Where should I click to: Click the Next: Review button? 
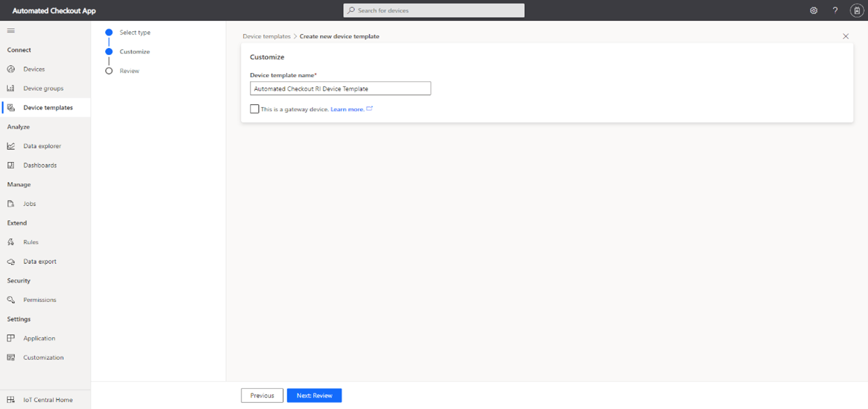tap(315, 395)
